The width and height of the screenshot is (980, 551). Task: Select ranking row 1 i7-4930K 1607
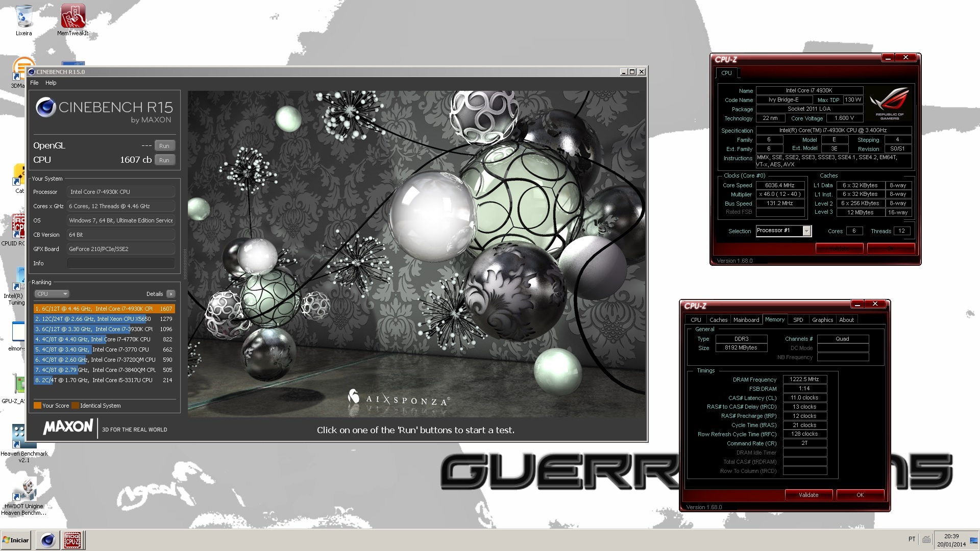pos(104,309)
